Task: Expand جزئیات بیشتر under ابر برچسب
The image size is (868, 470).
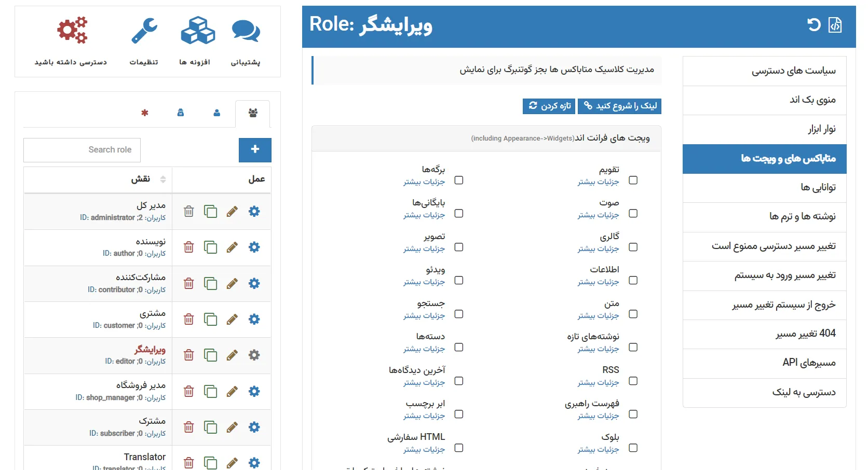Action: [424, 416]
